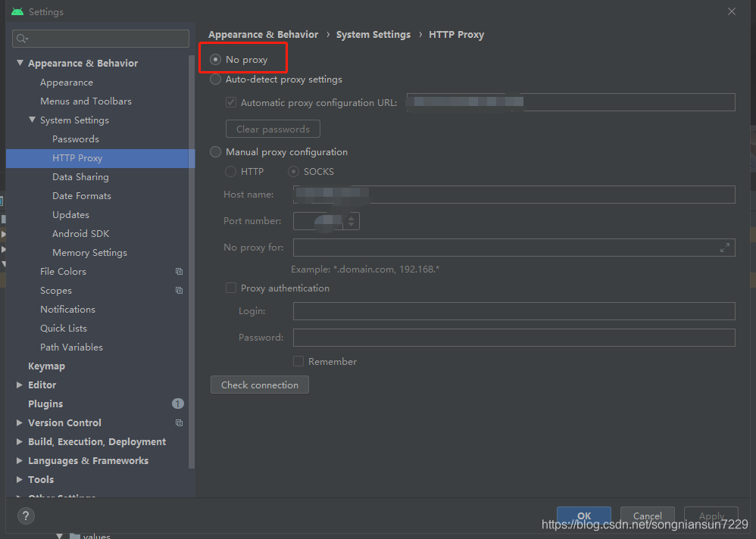Open Quick Lists settings
Image resolution: width=756 pixels, height=539 pixels.
[64, 329]
